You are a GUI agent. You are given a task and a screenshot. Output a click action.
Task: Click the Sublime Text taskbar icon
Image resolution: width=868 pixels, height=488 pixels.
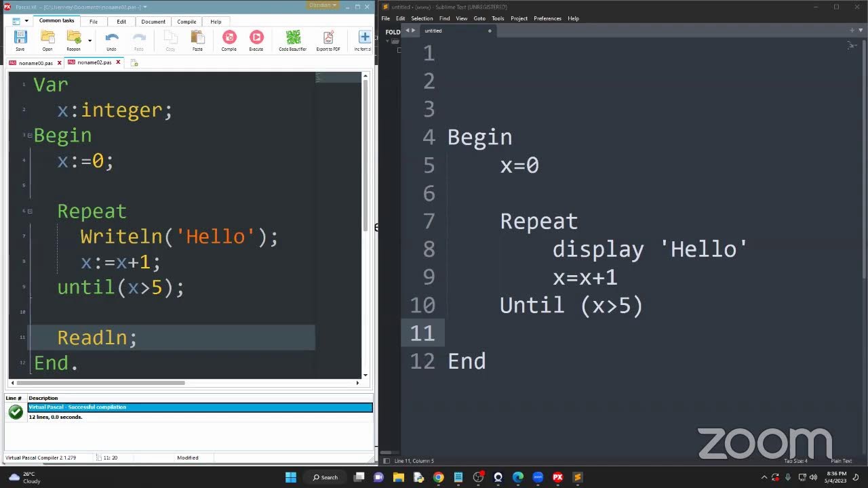tap(578, 477)
